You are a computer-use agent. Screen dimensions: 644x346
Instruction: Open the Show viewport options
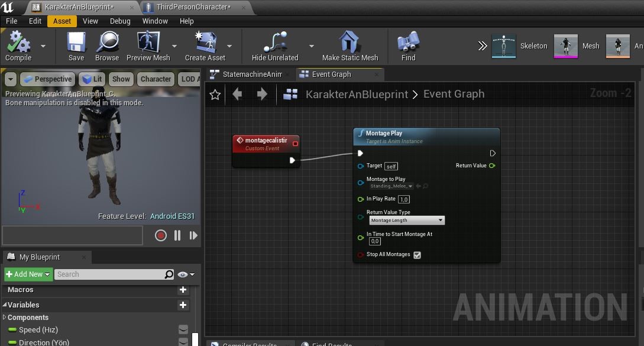(121, 79)
